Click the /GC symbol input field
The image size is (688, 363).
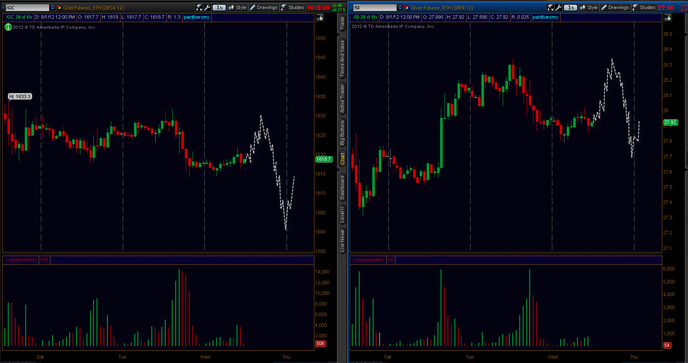tap(27, 7)
